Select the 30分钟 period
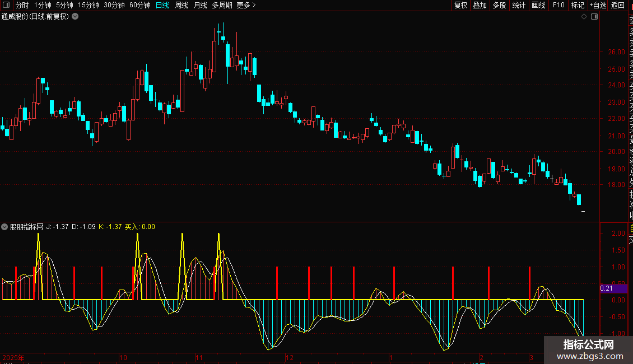This screenshot has width=633, height=364. coord(114,5)
